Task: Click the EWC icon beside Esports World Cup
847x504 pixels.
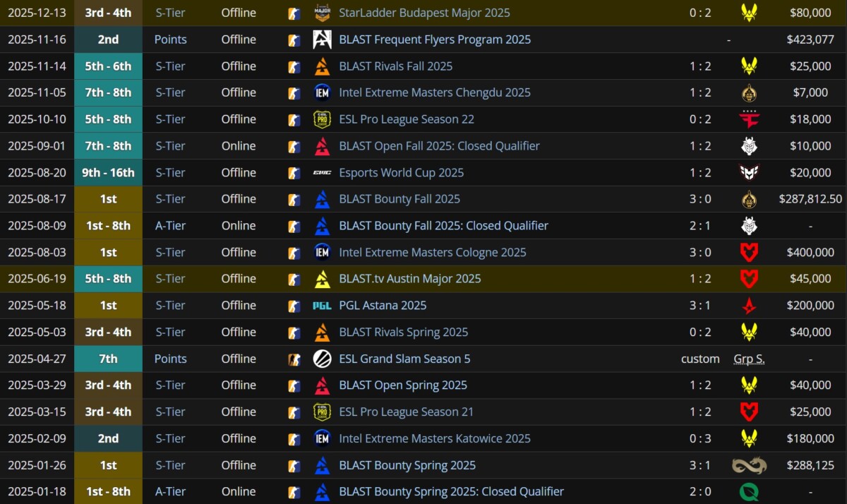Action: (x=322, y=172)
